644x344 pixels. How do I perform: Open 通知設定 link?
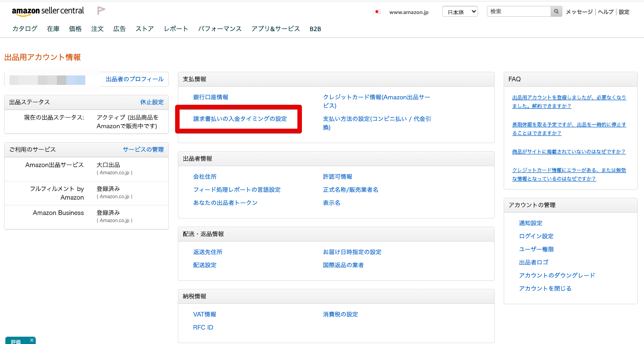point(531,223)
